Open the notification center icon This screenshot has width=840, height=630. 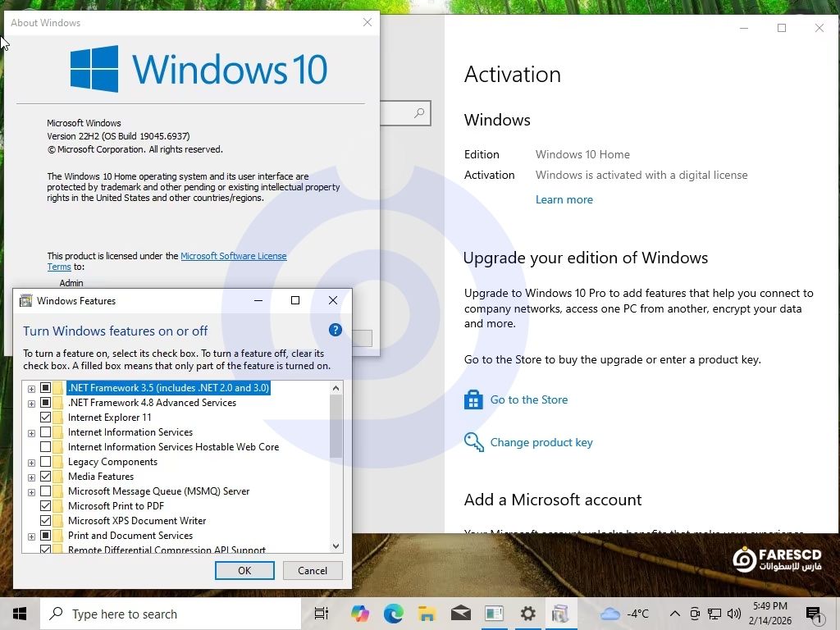814,614
